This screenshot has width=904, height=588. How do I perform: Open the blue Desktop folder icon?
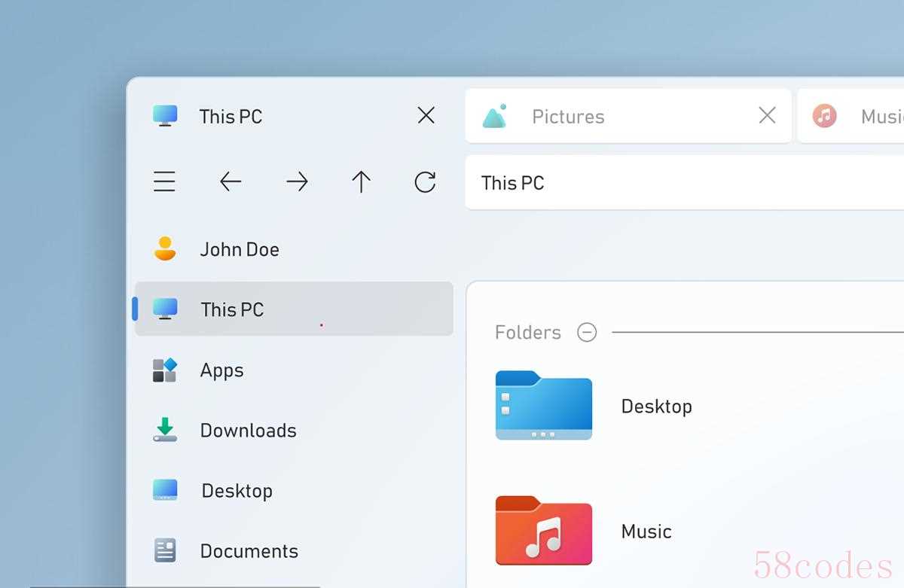544,405
